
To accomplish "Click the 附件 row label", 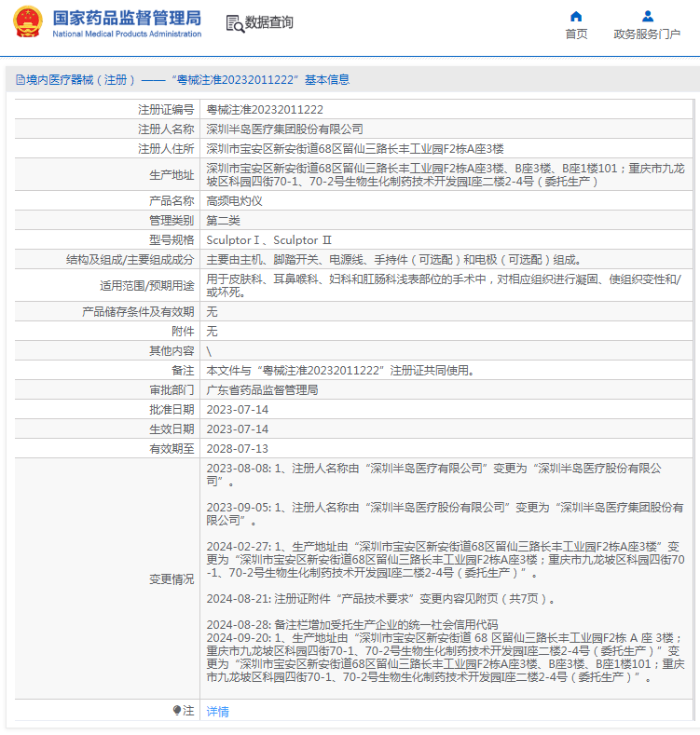I will (x=183, y=332).
